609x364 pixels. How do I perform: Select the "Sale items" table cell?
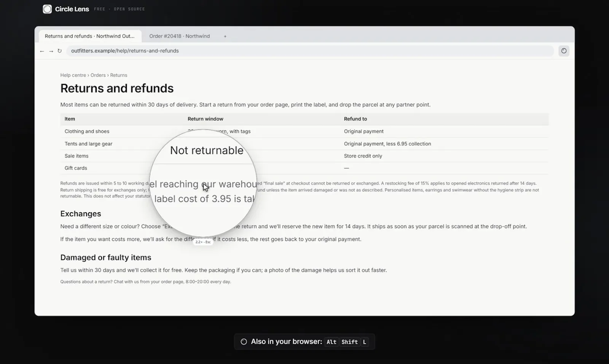(x=76, y=156)
